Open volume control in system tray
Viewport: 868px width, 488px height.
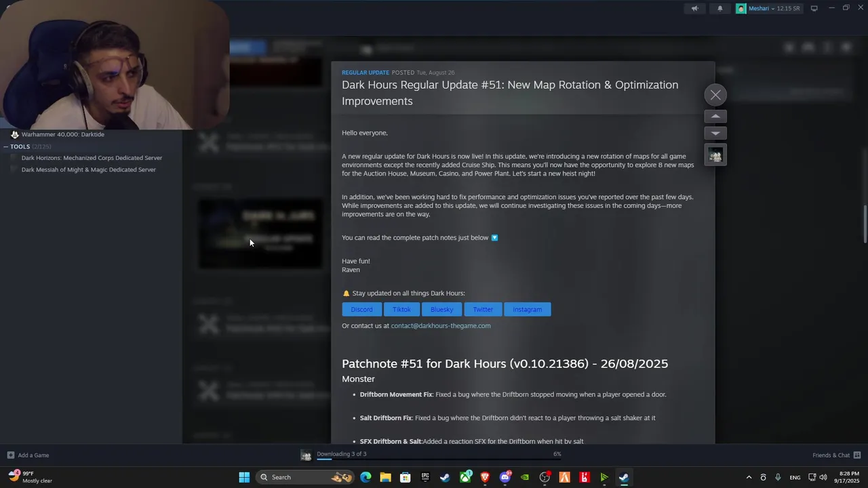(823, 477)
